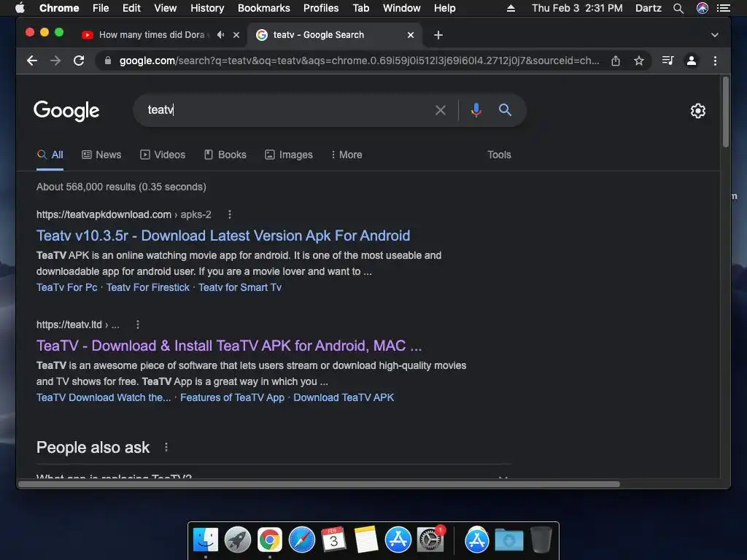Viewport: 747px width, 560px height.
Task: Open Download TeaTV APK sitelink
Action: coord(344,397)
